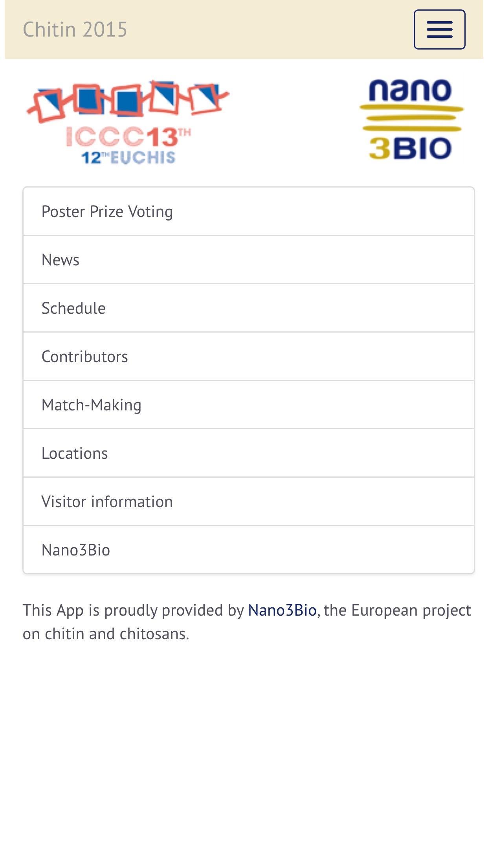This screenshot has height=868, width=488.
Task: Show conference Locations
Action: click(x=249, y=453)
